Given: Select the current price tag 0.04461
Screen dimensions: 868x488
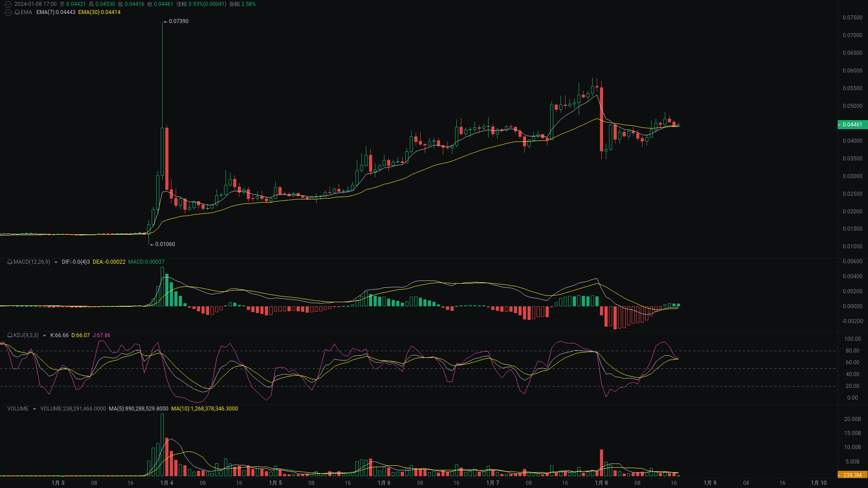Looking at the screenshot, I should 853,125.
